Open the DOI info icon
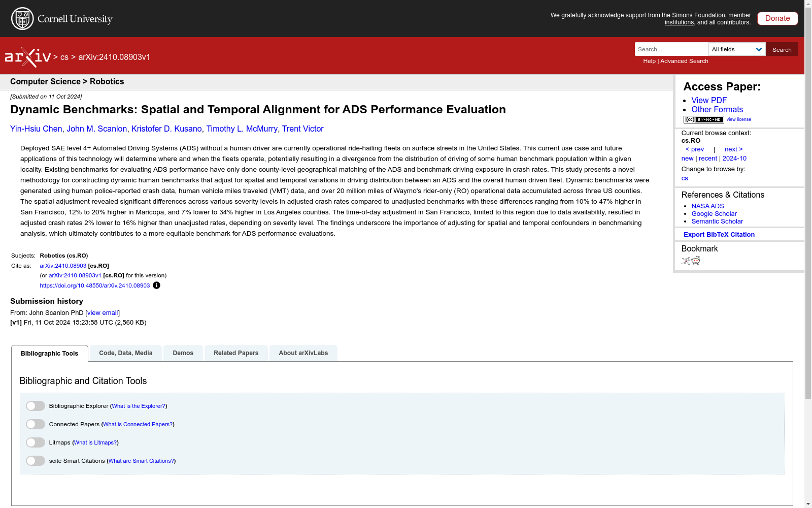This screenshot has width=812, height=508. point(156,285)
